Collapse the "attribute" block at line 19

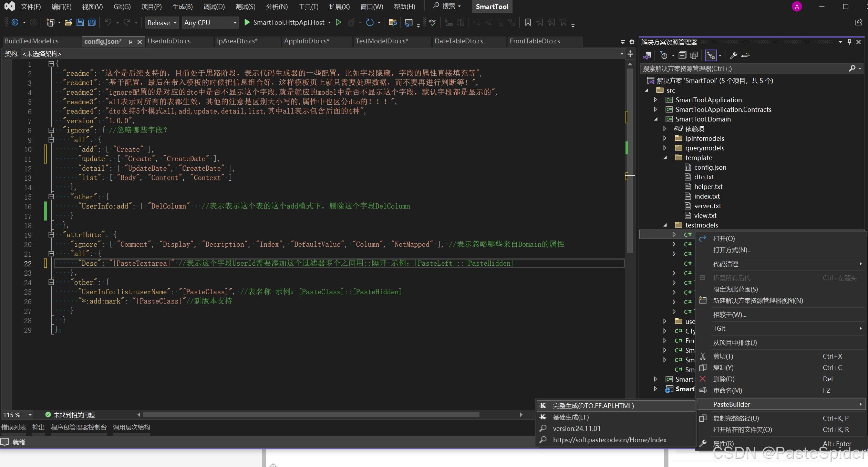[x=51, y=235]
